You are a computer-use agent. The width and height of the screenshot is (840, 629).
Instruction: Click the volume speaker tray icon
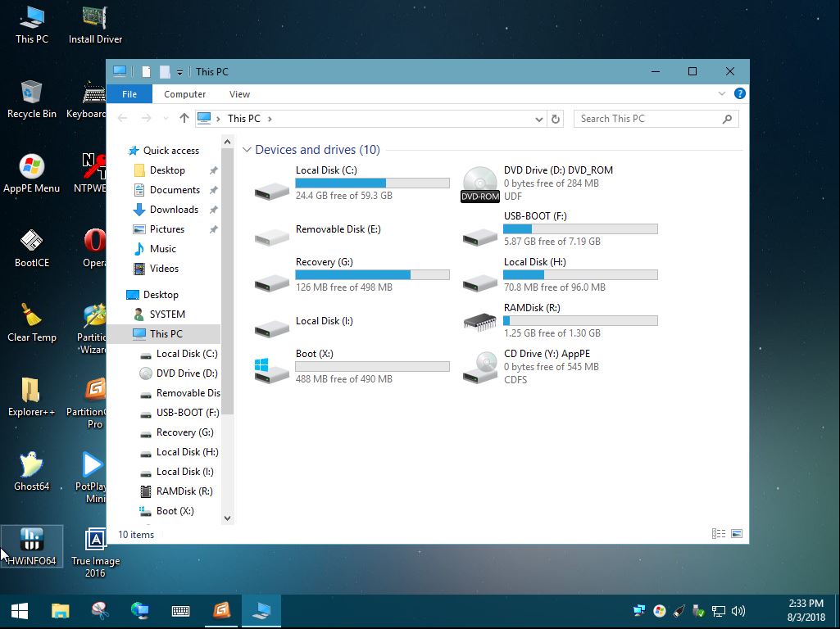(x=738, y=611)
